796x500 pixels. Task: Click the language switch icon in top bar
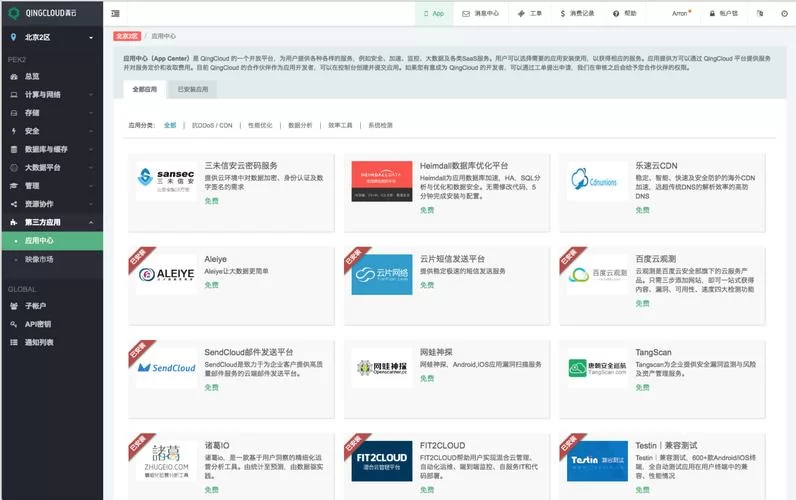pos(760,14)
